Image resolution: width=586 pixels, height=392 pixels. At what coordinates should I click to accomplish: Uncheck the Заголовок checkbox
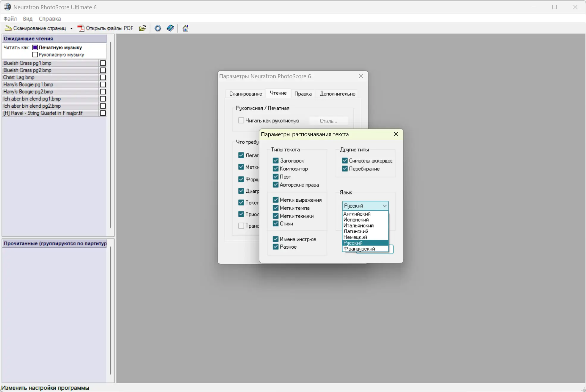tap(275, 161)
